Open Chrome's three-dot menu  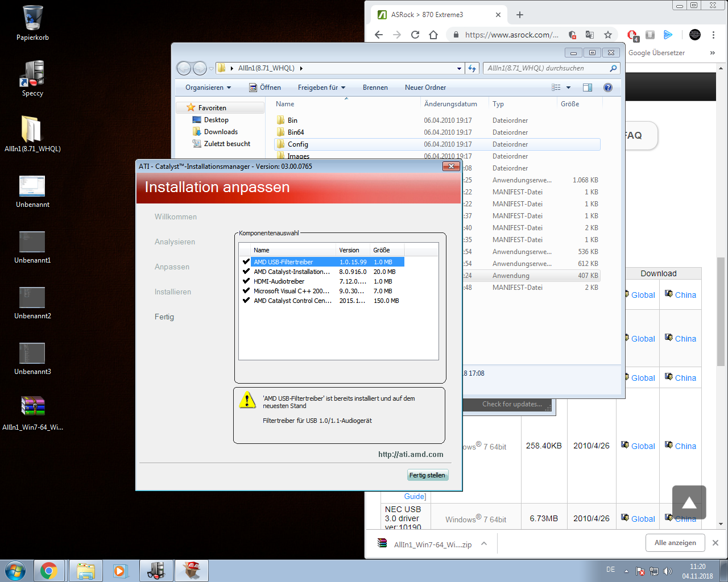(x=713, y=35)
